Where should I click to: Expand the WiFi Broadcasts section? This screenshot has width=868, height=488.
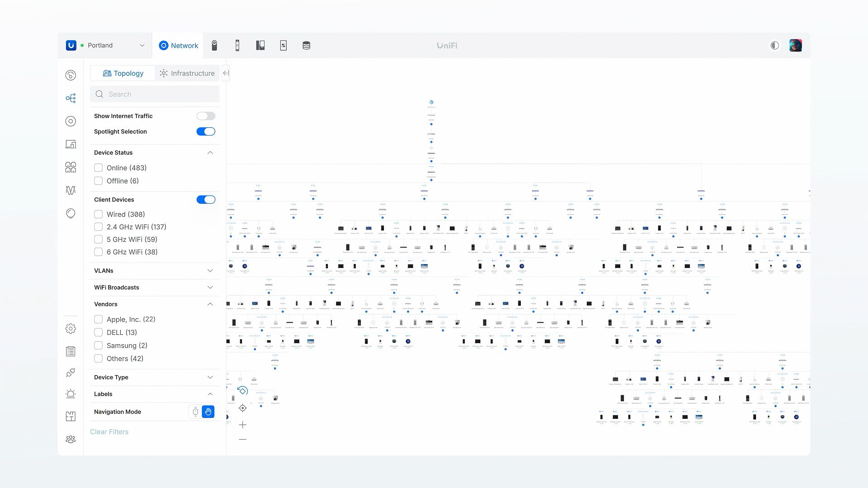coord(210,287)
